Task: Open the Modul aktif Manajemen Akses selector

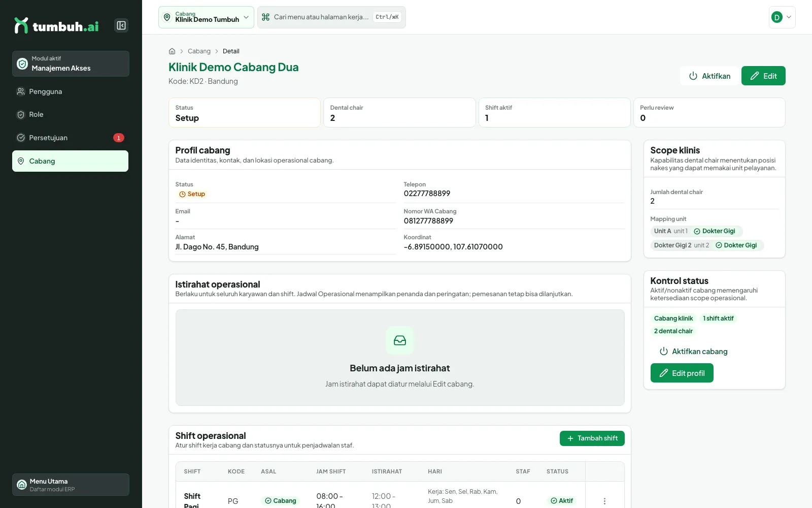Action: (x=71, y=63)
